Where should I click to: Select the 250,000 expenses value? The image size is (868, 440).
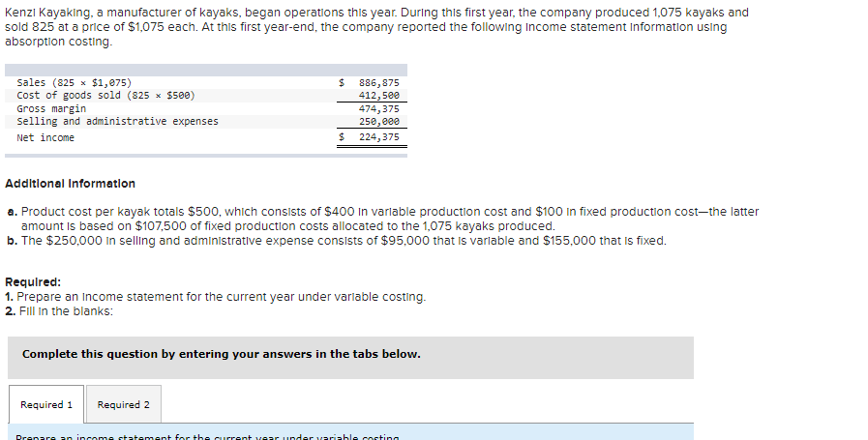click(379, 122)
